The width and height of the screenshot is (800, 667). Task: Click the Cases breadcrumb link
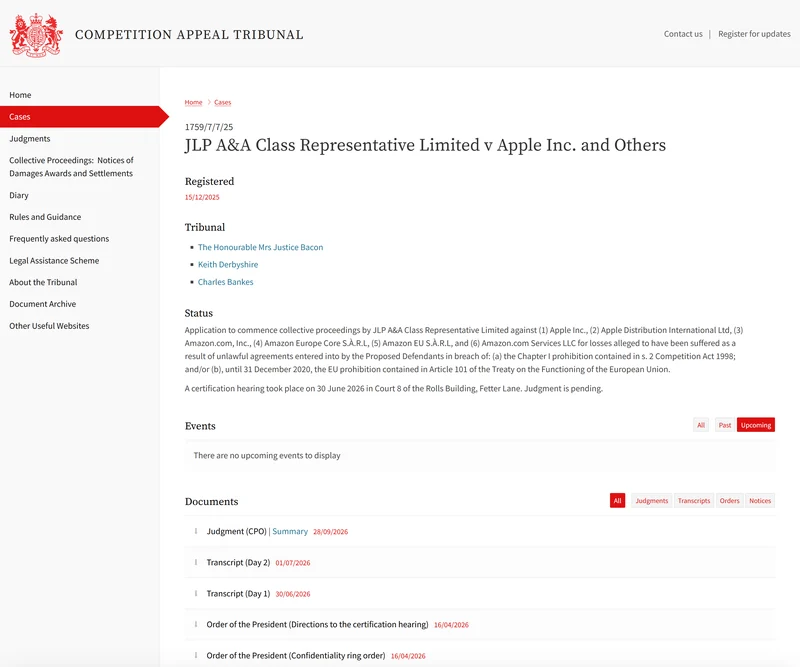point(222,103)
